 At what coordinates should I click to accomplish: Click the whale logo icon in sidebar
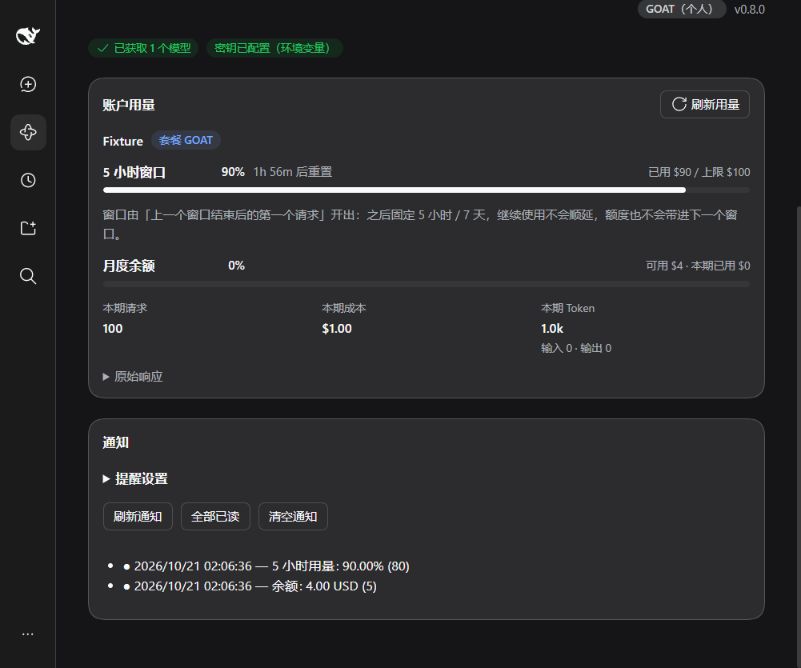pos(28,36)
